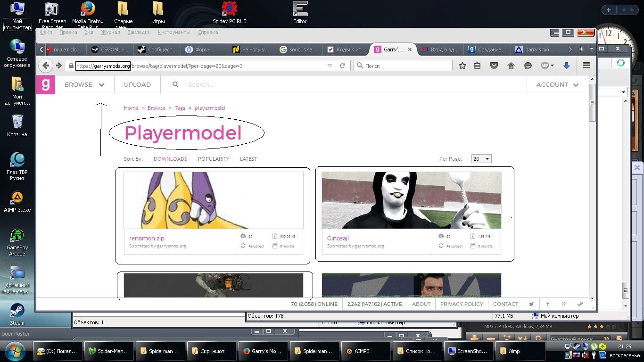Open the Steam desktop shortcut
This screenshot has height=362, width=644.
(x=17, y=314)
